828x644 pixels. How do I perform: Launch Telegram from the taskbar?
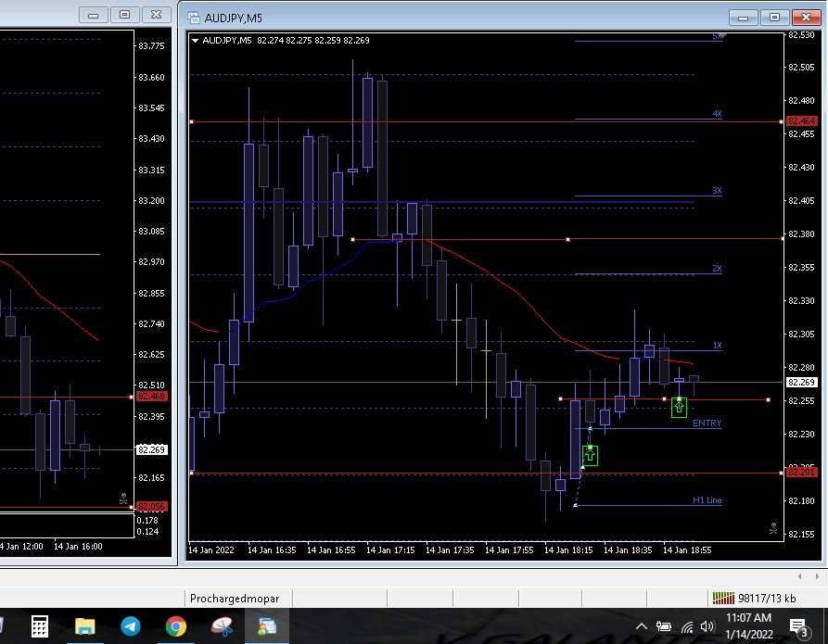pos(130,626)
